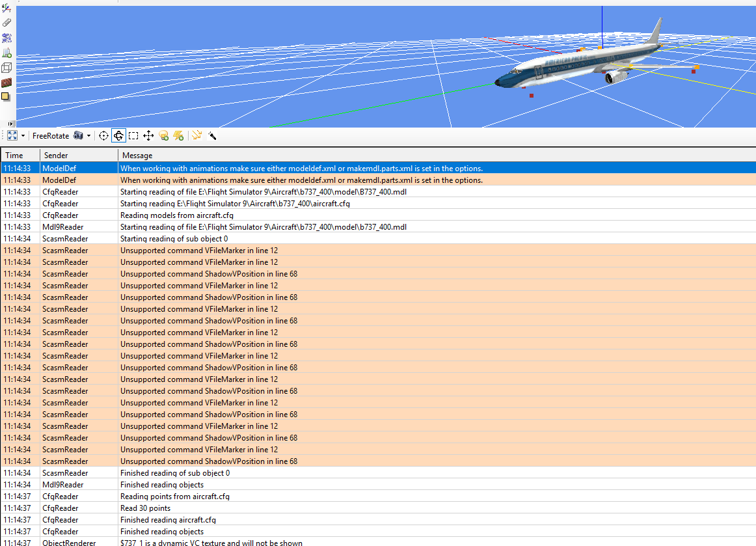Select CfgReader 'Finished reading objects' row

coord(378,532)
